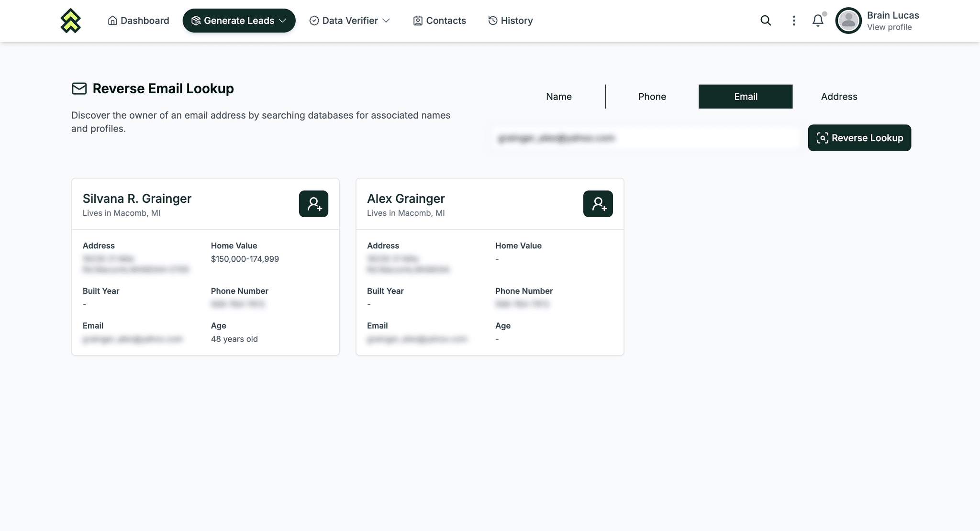Open the notifications bell
This screenshot has height=531, width=980.
(x=818, y=21)
